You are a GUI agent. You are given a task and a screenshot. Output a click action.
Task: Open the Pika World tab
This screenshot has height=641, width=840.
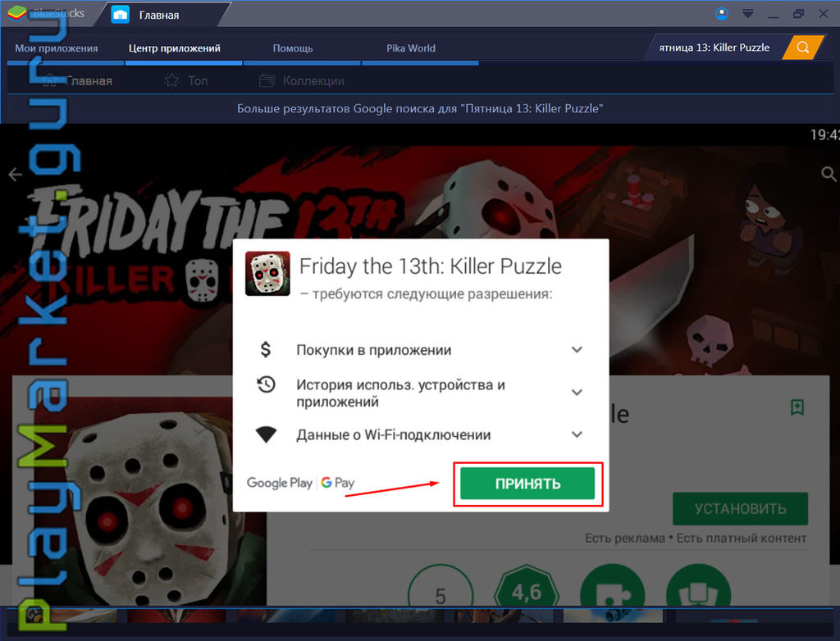pyautogui.click(x=411, y=48)
